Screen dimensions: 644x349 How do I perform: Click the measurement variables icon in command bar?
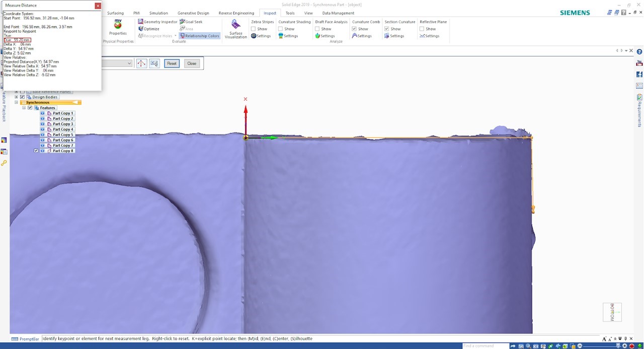(x=154, y=63)
